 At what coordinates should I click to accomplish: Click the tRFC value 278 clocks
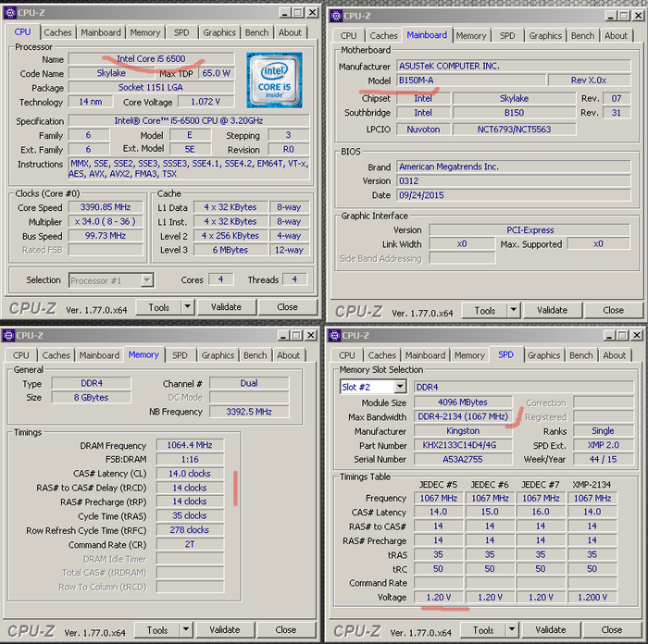point(190,530)
